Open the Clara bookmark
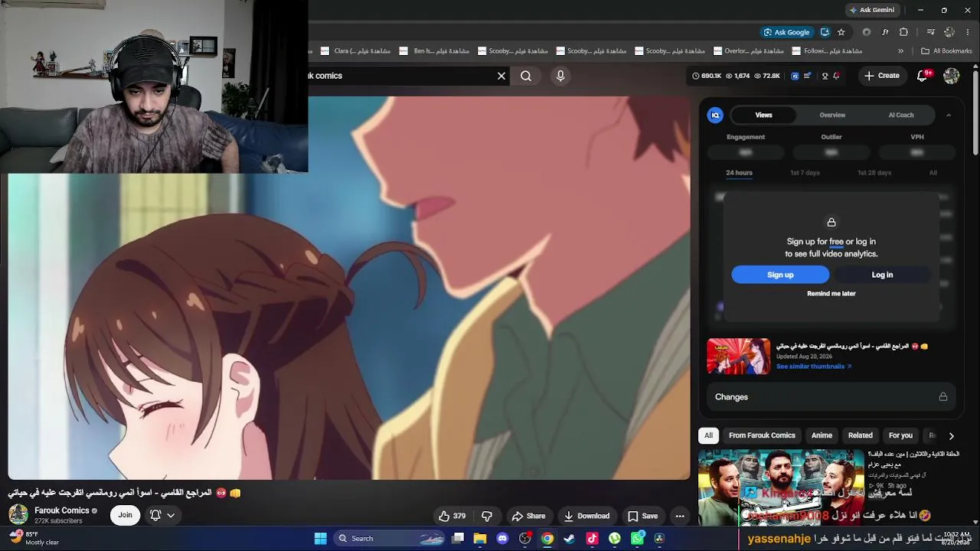Viewport: 980px width, 551px height. pyautogui.click(x=355, y=51)
